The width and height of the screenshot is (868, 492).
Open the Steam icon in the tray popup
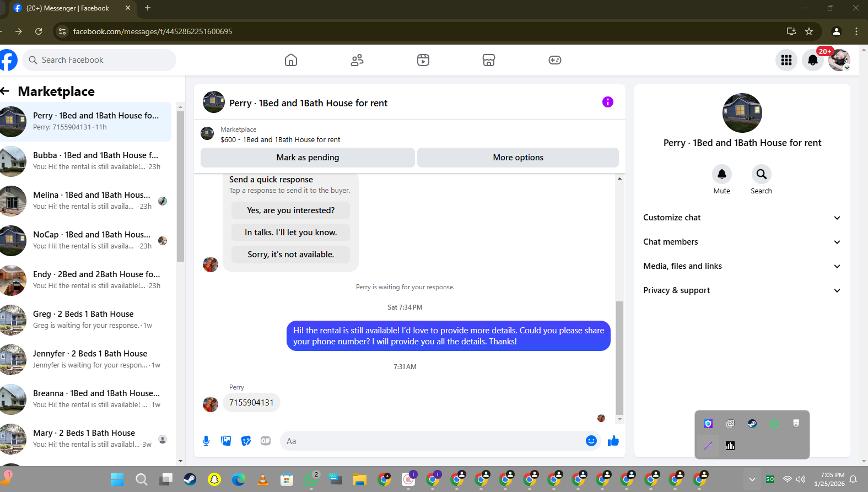pos(752,424)
